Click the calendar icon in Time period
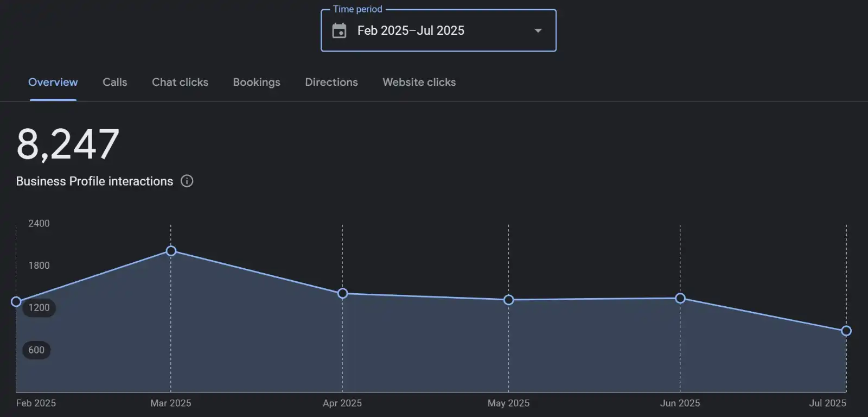 pos(339,30)
